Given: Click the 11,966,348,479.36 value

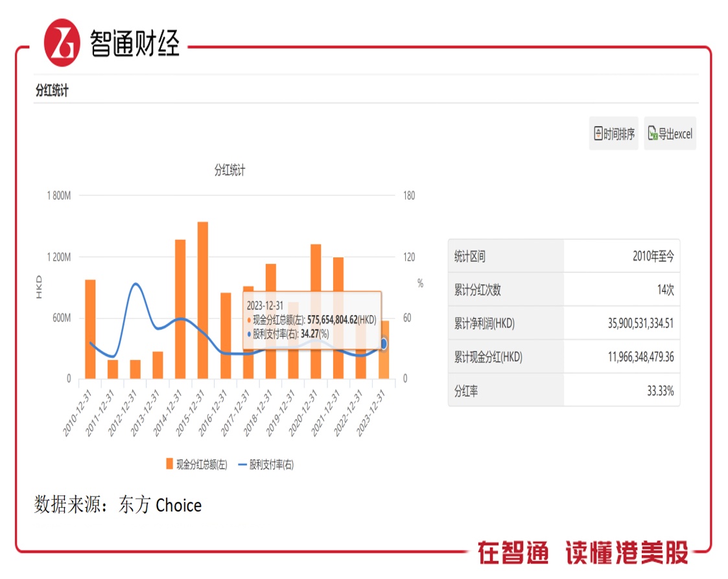Looking at the screenshot, I should (x=640, y=357).
